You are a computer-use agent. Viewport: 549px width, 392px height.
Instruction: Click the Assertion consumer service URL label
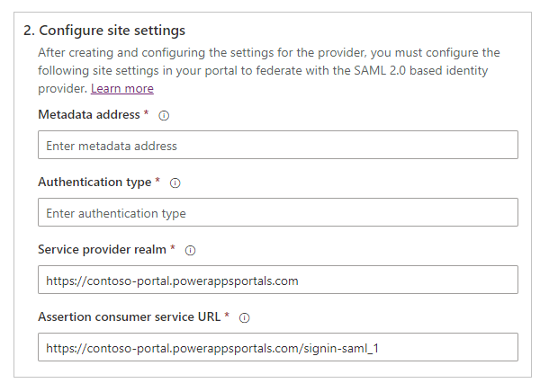[x=129, y=316]
